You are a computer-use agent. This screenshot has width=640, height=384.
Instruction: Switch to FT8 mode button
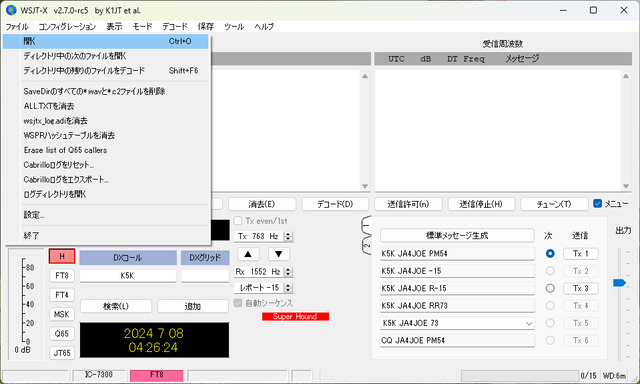tap(62, 275)
